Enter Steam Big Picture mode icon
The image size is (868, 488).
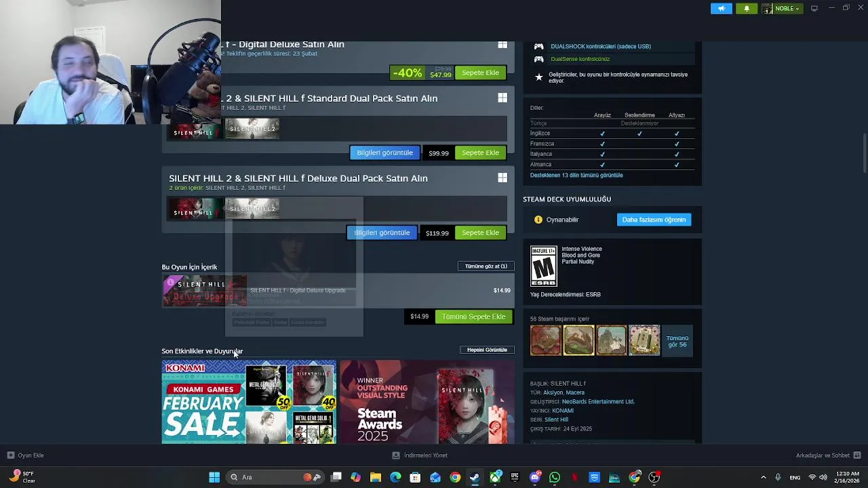pyautogui.click(x=814, y=8)
